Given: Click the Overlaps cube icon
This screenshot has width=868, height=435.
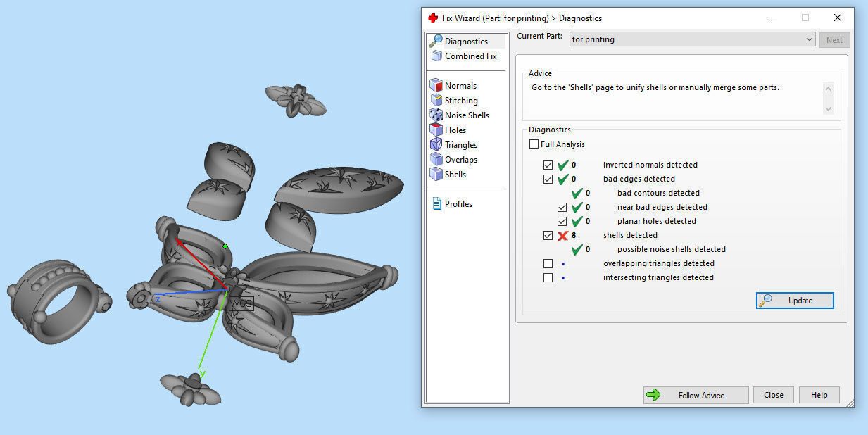Looking at the screenshot, I should [436, 160].
